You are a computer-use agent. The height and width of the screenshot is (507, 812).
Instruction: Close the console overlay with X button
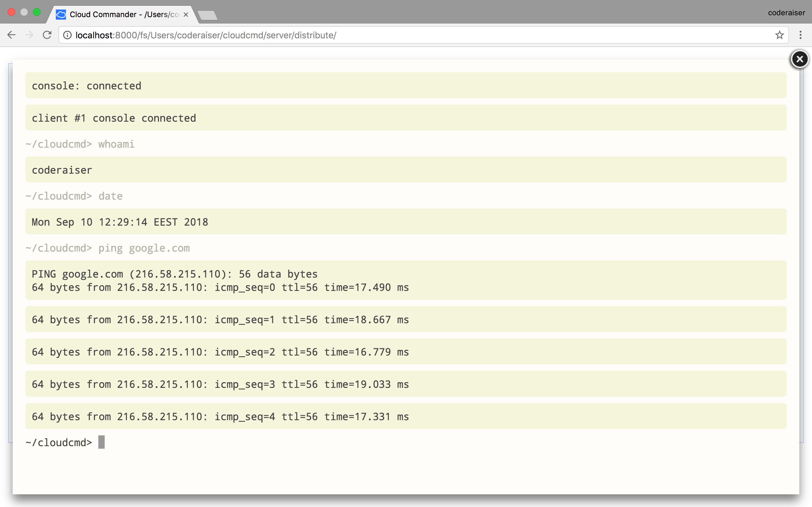(x=800, y=59)
